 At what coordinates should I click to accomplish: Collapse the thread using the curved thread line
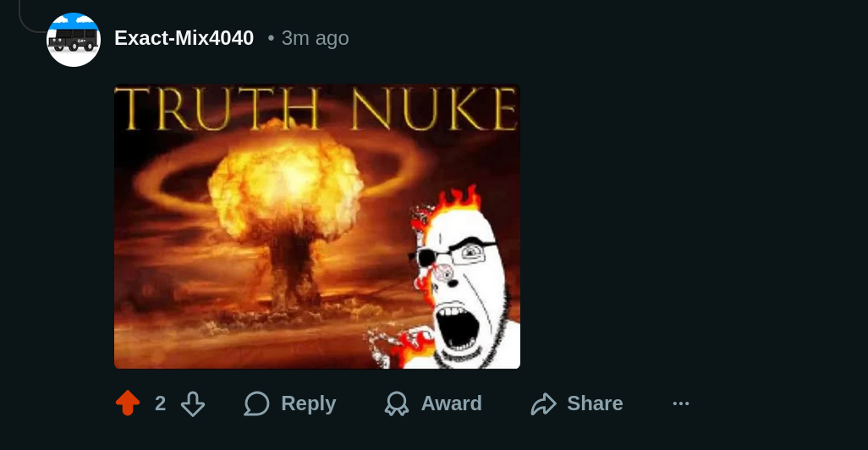click(x=30, y=17)
